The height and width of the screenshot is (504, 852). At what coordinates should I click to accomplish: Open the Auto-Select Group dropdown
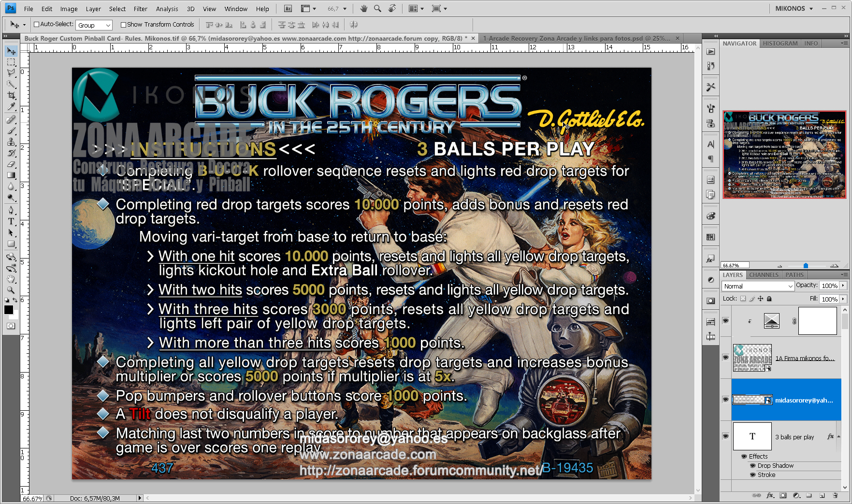[94, 25]
